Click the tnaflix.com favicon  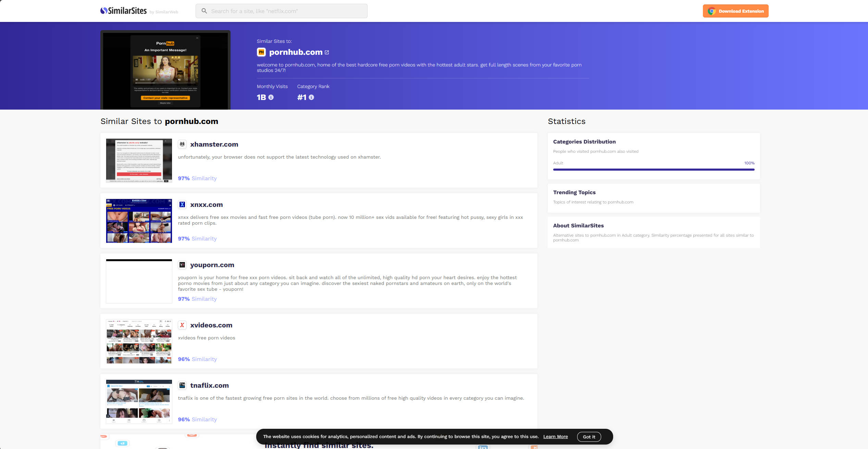tap(182, 385)
